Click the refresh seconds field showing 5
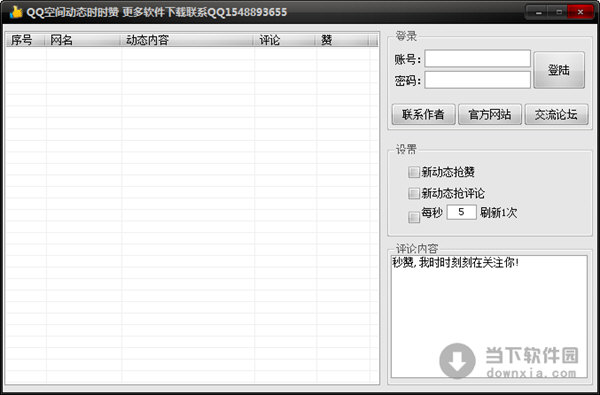Screen dimensions: 600x395 click(461, 212)
